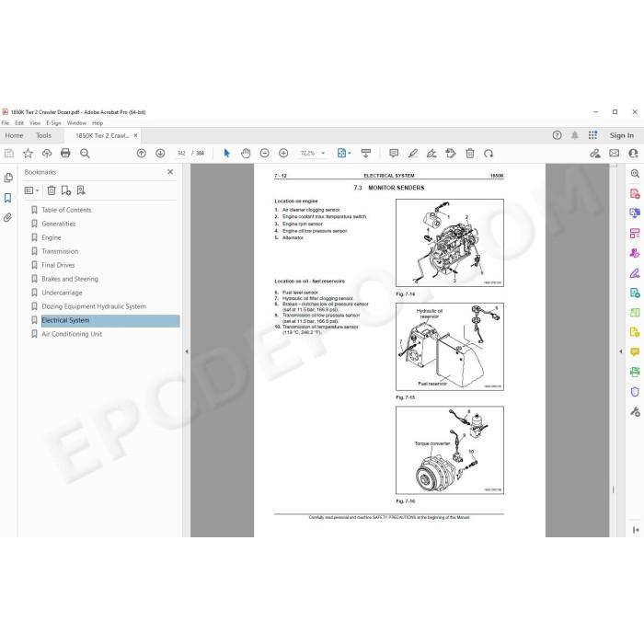The width and height of the screenshot is (644, 644).
Task: Jump to the Transmission bookmark
Action: coord(60,251)
